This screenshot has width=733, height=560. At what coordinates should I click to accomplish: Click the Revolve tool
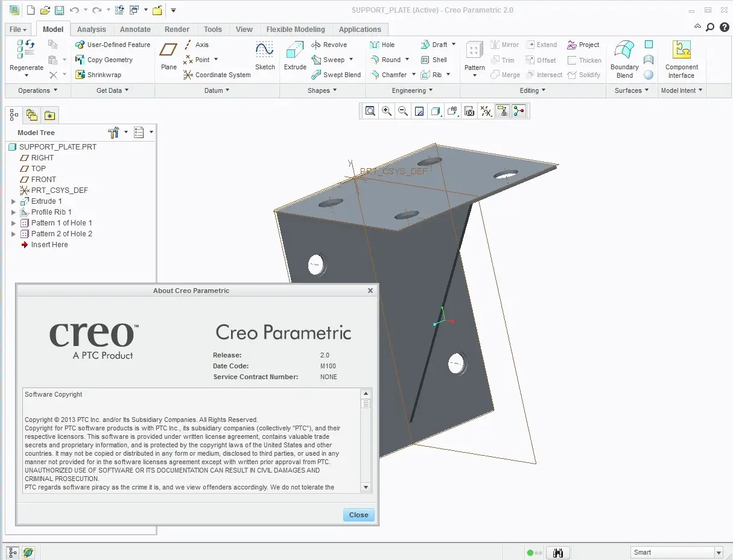coord(329,45)
